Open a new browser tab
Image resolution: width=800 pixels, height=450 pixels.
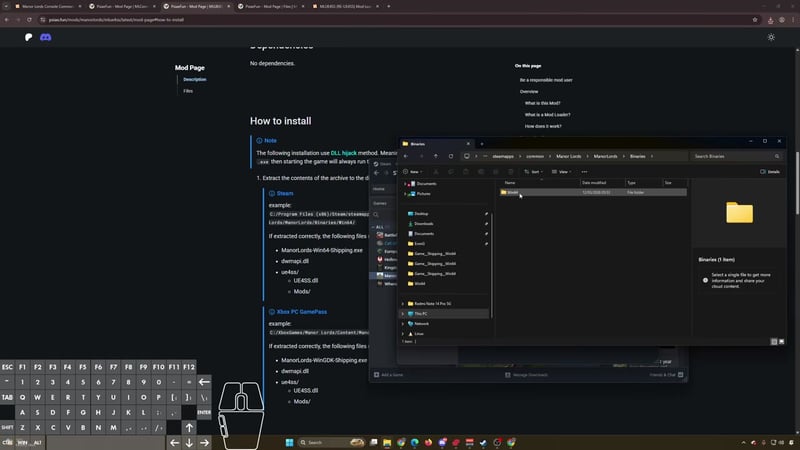pyautogui.click(x=389, y=6)
